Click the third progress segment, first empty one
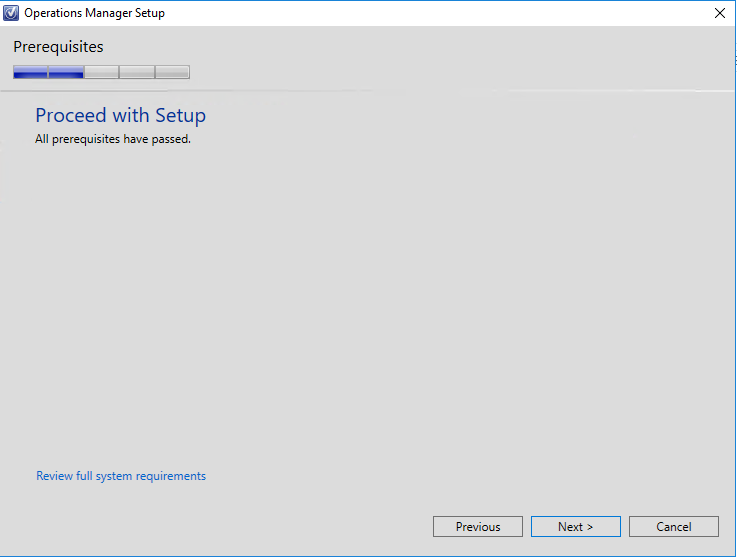This screenshot has height=557, width=737. 102,72
